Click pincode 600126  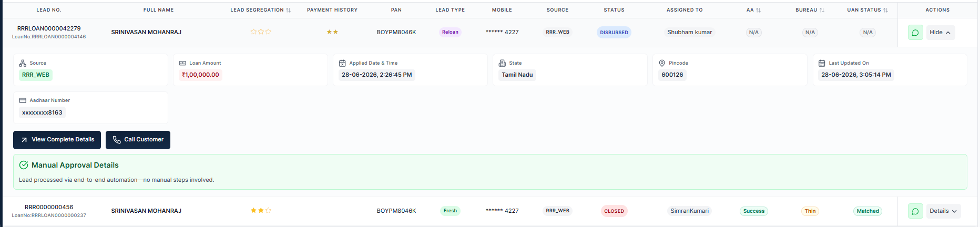[672, 75]
